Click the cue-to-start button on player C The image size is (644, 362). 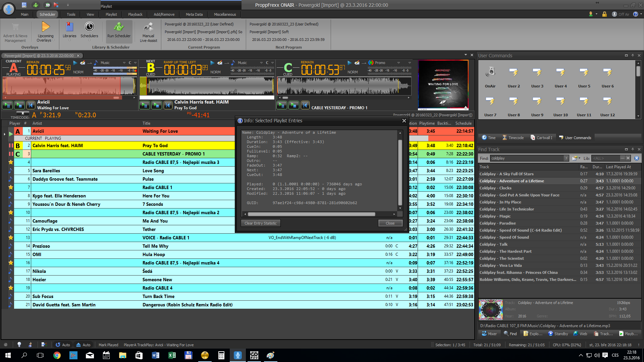305,105
